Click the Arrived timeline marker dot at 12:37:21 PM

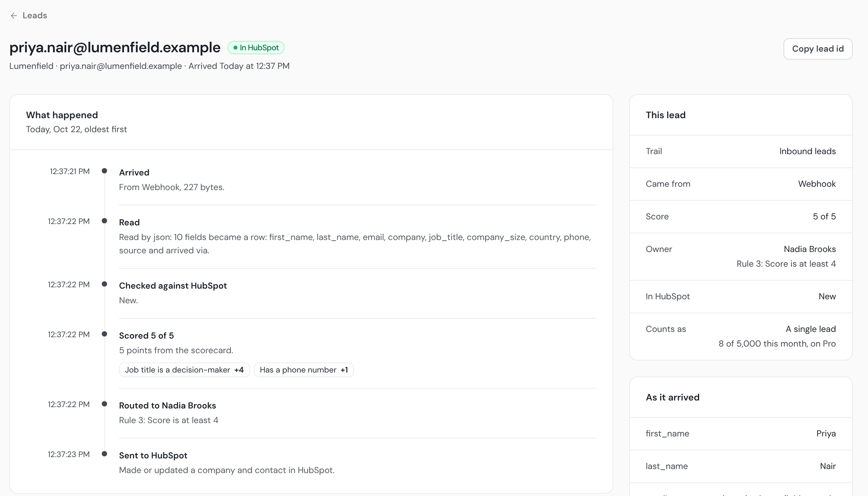click(x=104, y=171)
